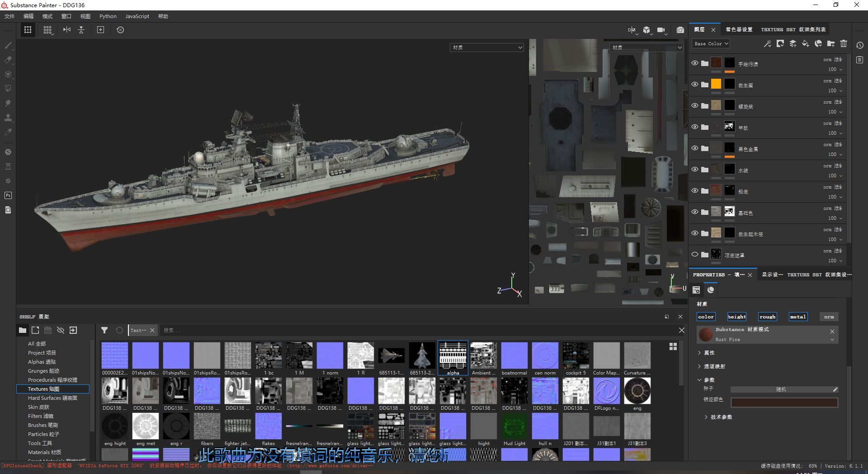Viewport: 868px width, 474px height.
Task: Switch shelf to grid view icon
Action: [673, 346]
